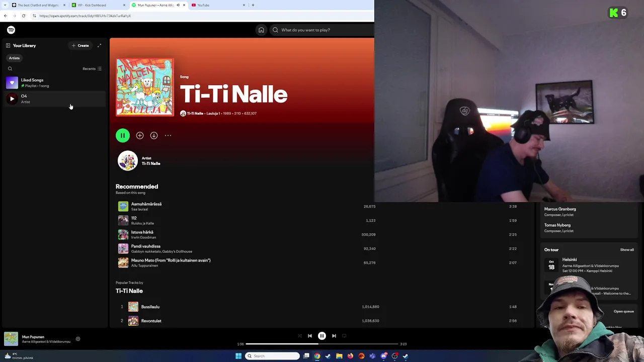Open Marcus Granberg credit
Screen dimensions: 644x362
pyautogui.click(x=560, y=209)
